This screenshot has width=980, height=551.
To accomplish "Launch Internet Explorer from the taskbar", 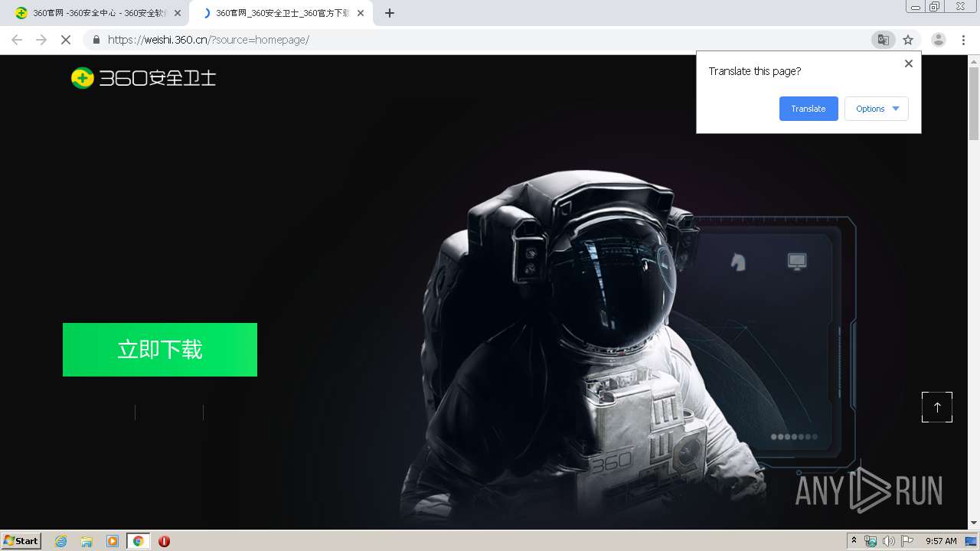I will tap(60, 541).
